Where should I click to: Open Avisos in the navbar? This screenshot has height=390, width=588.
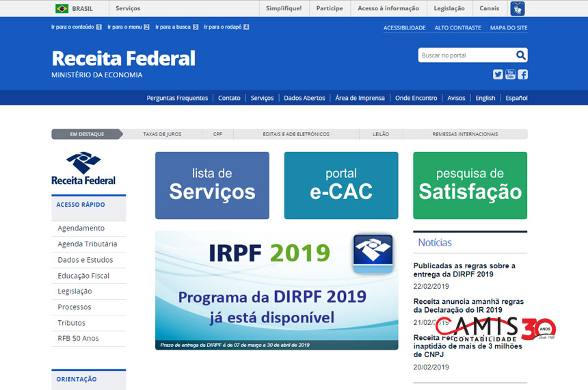(x=456, y=98)
